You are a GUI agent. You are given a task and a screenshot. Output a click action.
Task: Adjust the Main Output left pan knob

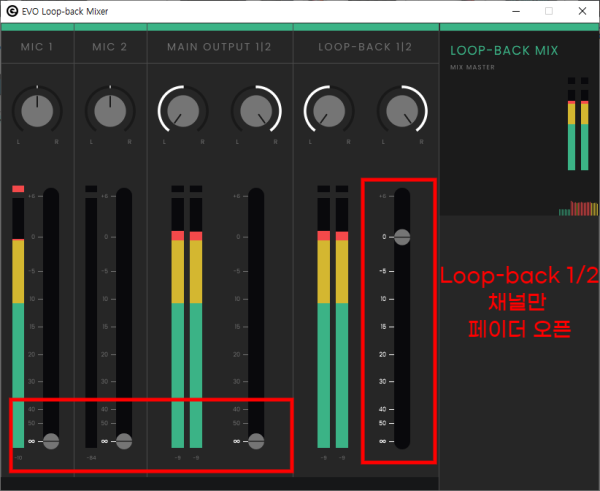tap(183, 111)
